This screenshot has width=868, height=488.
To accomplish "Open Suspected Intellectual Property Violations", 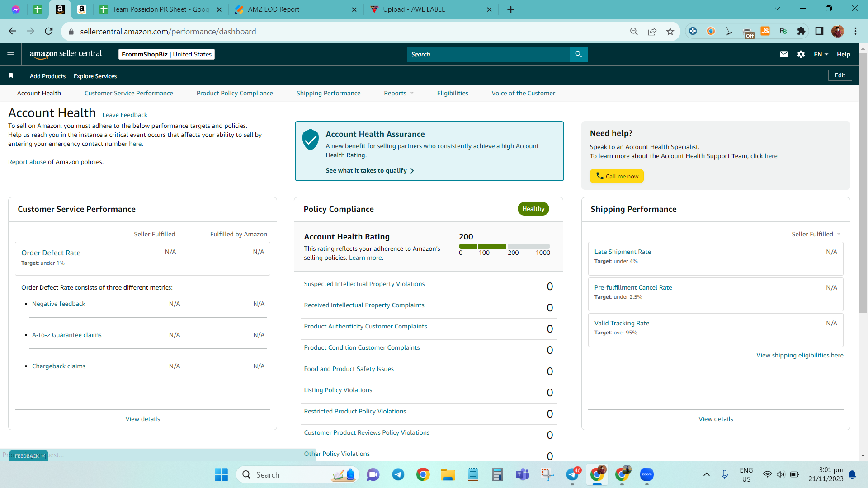I will [364, 284].
